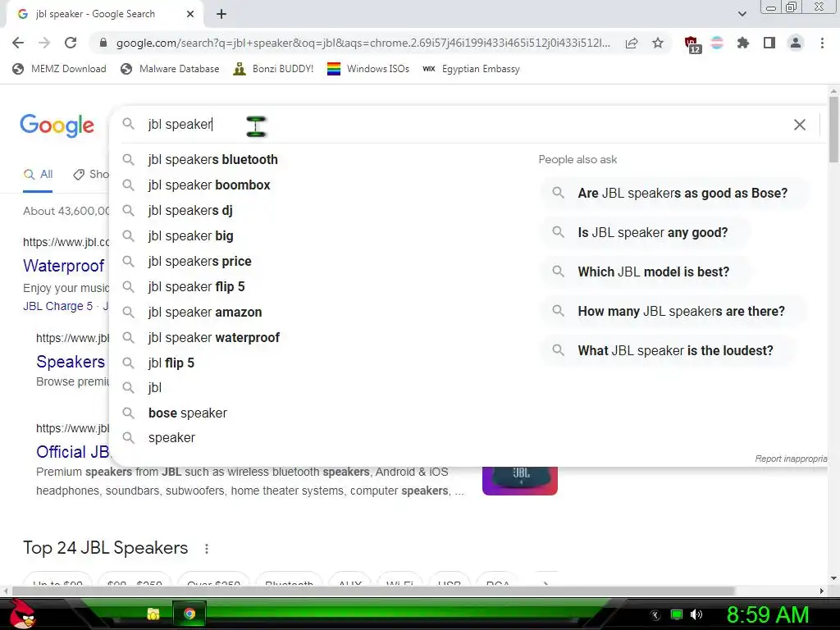Open the Malware Database bookmark

[170, 69]
